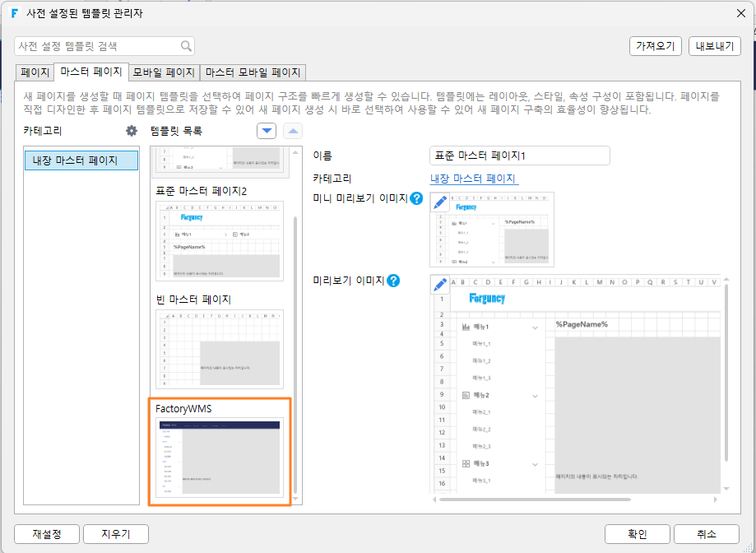756x553 pixels.
Task: Switch to the 모바일 페이지 tab
Action: pyautogui.click(x=164, y=72)
